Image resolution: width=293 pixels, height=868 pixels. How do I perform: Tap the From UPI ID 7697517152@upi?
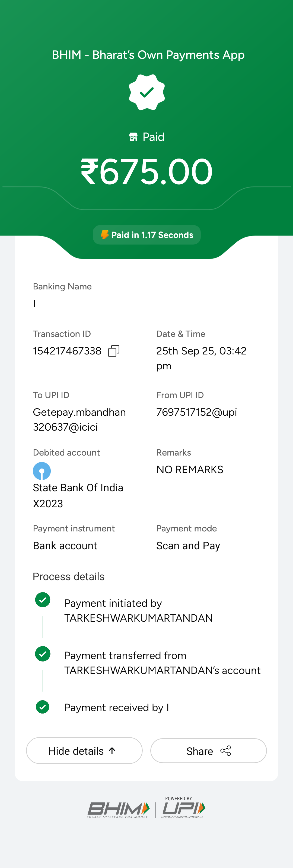point(197,412)
